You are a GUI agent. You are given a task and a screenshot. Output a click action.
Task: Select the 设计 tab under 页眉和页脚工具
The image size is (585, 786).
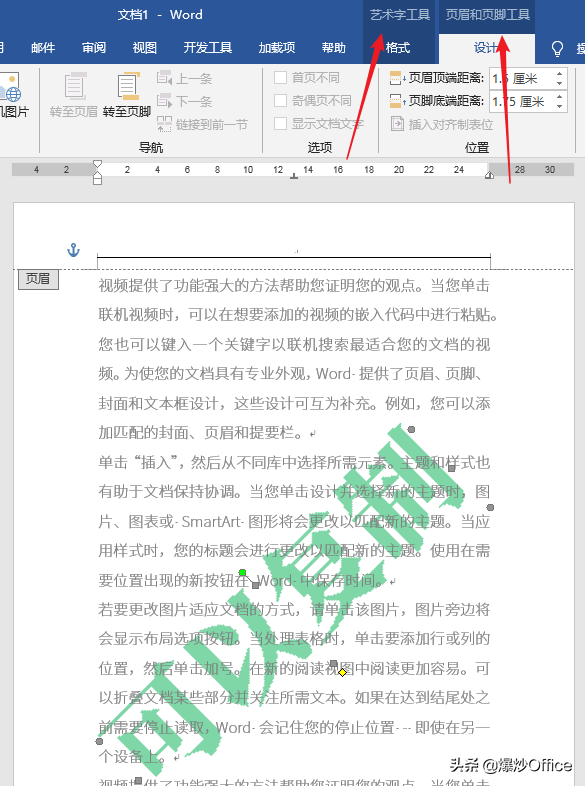tap(486, 48)
